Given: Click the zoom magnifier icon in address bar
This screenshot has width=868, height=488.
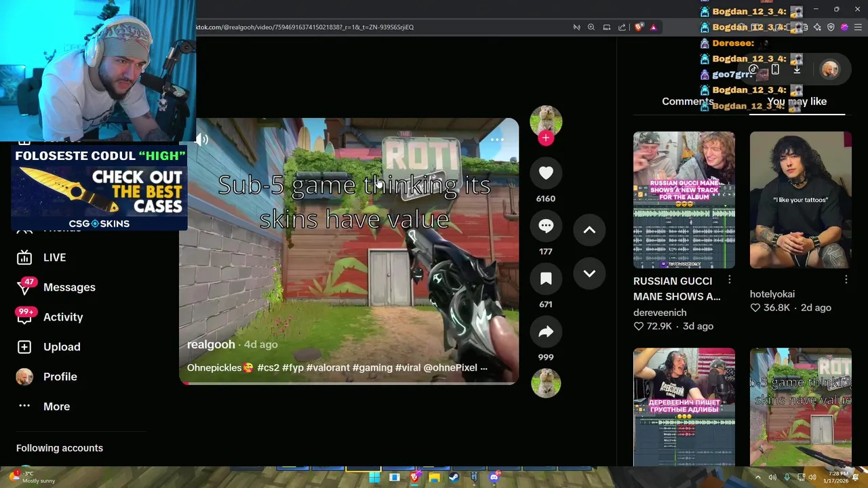Looking at the screenshot, I should click(x=591, y=27).
